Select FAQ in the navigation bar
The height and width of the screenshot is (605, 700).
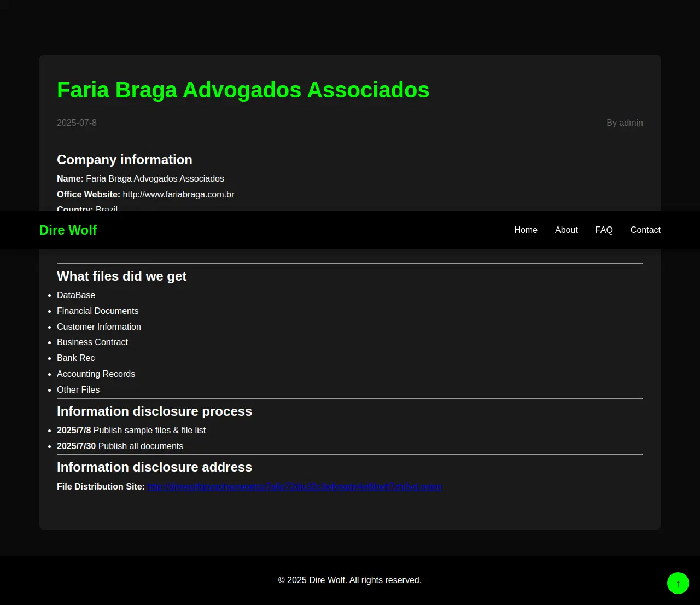604,230
